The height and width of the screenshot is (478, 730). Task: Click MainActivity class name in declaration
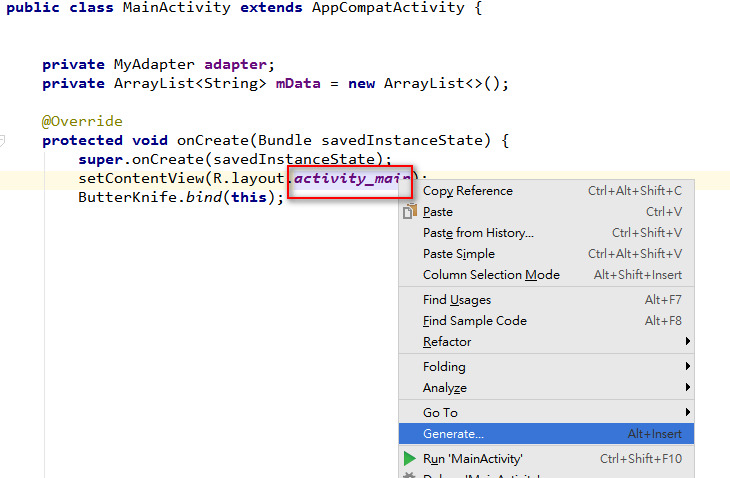coord(176,7)
